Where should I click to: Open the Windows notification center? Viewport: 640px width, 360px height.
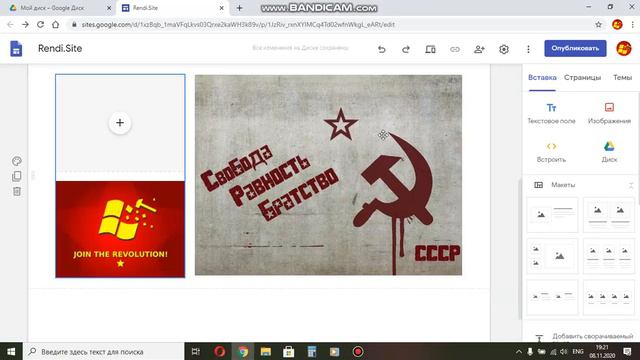click(x=628, y=351)
